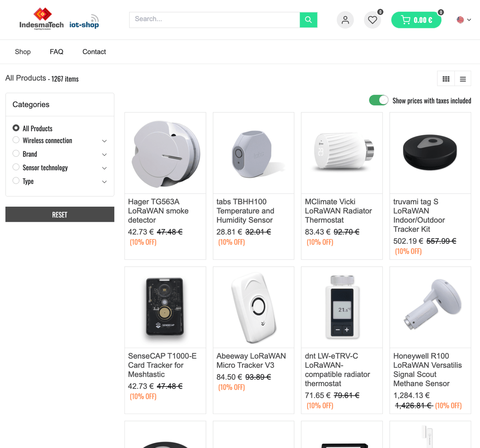Open the language flag selector
Screen dimensions: 480x448
point(464,20)
